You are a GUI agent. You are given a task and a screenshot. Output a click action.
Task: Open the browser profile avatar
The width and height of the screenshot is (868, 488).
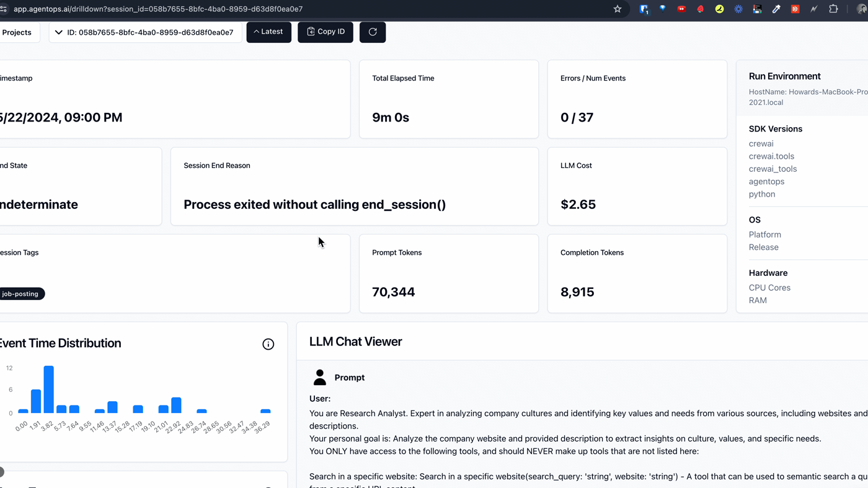tap(861, 9)
